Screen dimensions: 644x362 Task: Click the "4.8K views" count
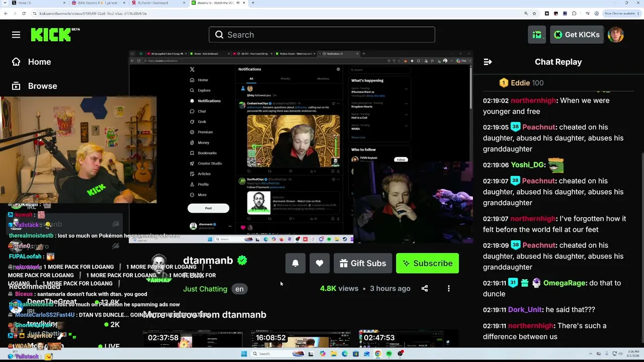(x=339, y=289)
